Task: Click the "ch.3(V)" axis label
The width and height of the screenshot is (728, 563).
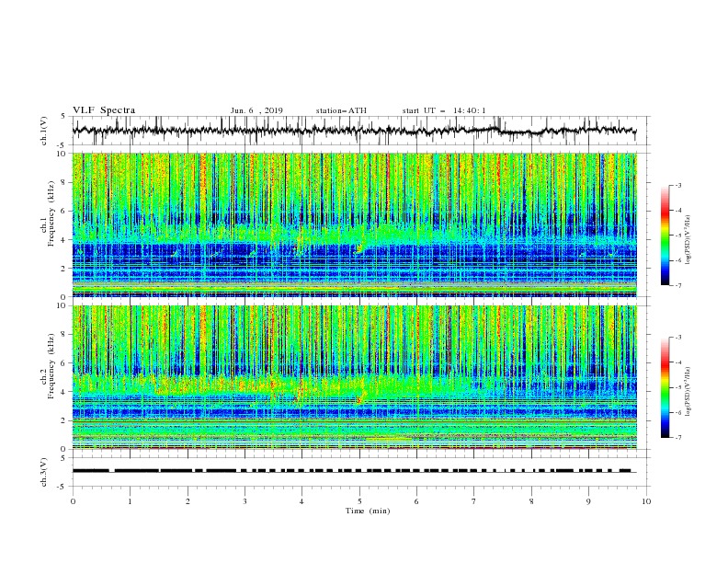Action: [x=44, y=472]
